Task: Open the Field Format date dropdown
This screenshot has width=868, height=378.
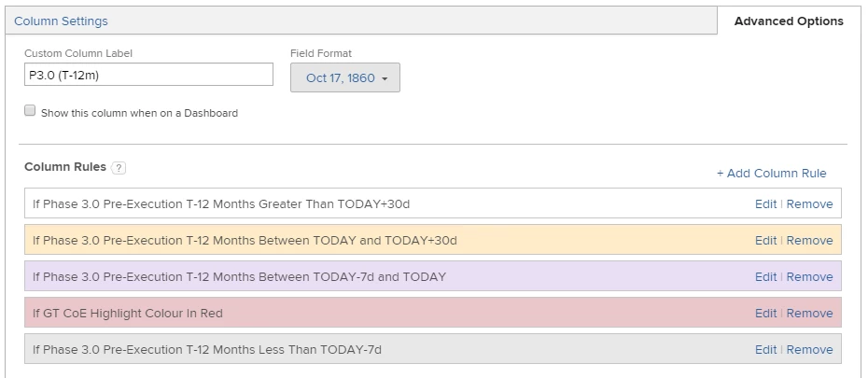Action: click(x=345, y=77)
